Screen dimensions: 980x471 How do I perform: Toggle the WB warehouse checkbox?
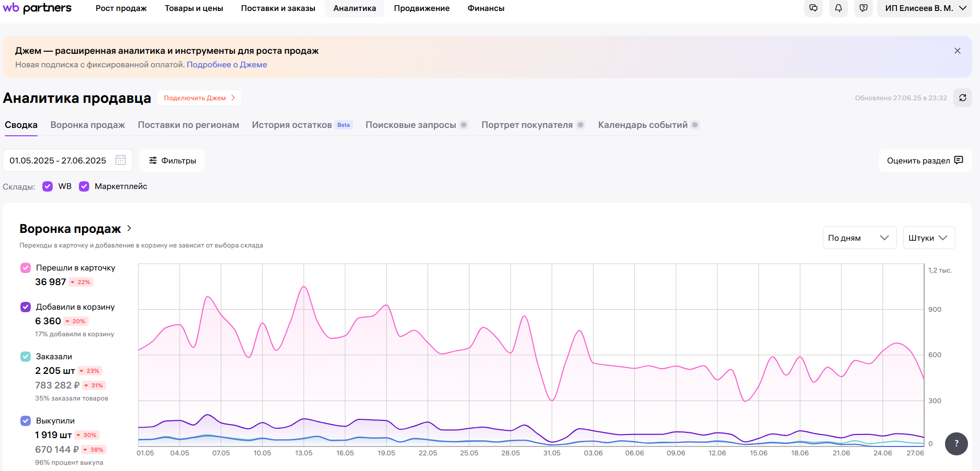click(48, 186)
